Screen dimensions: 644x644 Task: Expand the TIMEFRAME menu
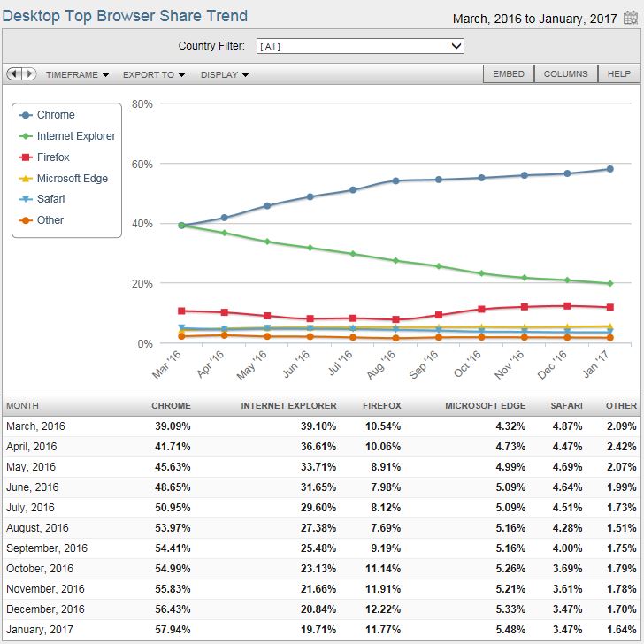click(77, 74)
